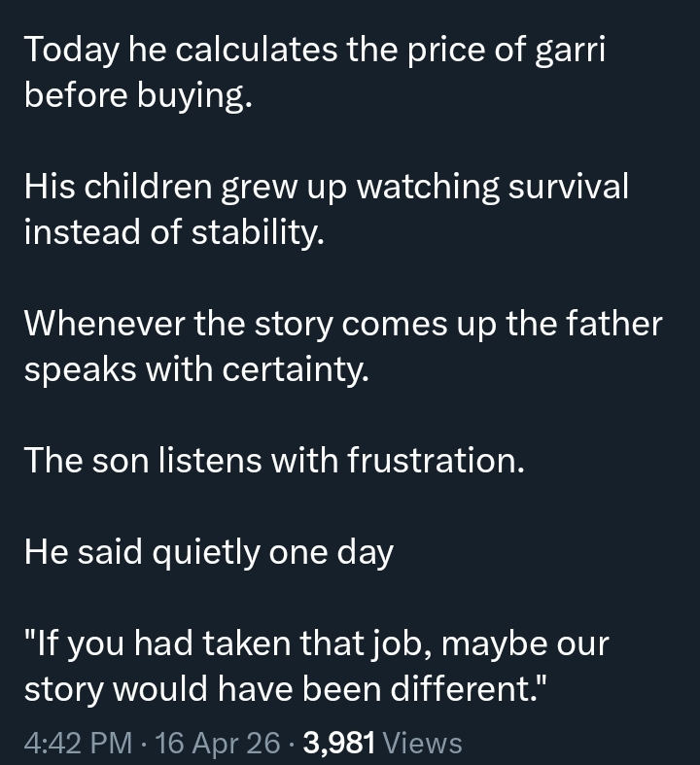The height and width of the screenshot is (765, 700).
Task: Click the sentence about the price of garri
Action: (314, 51)
